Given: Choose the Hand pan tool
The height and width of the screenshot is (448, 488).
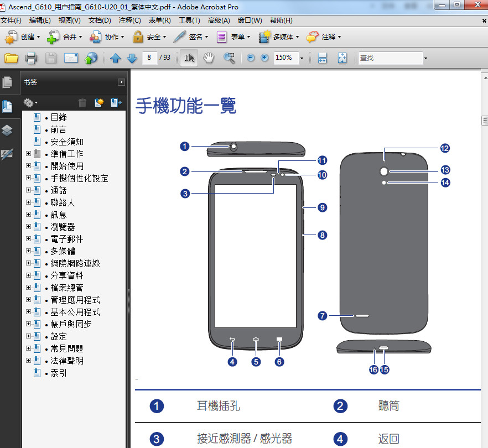Looking at the screenshot, I should [209, 58].
